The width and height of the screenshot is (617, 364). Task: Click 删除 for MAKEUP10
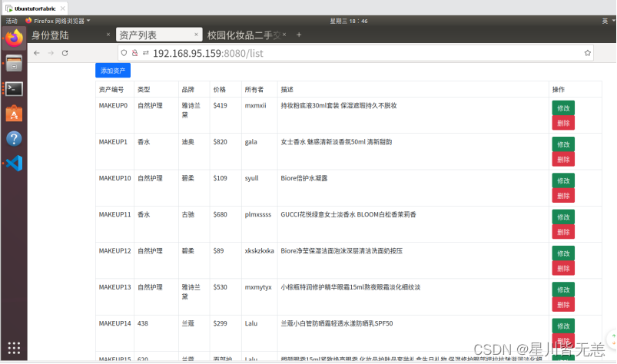[x=563, y=196]
